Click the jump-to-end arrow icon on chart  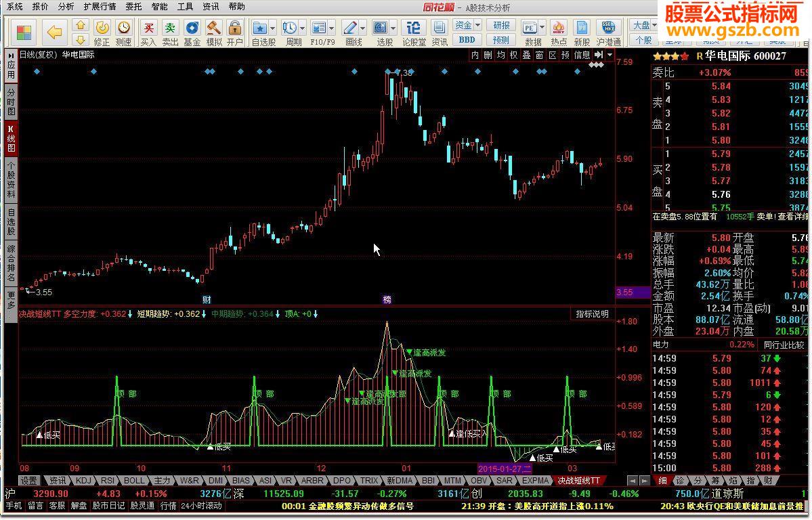click(x=599, y=55)
